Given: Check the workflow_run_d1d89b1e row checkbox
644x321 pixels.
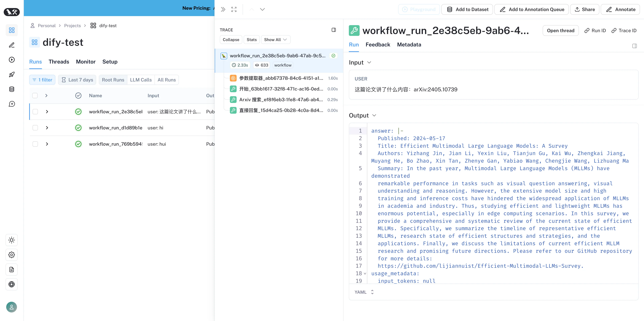Looking at the screenshot, I should pos(35,128).
